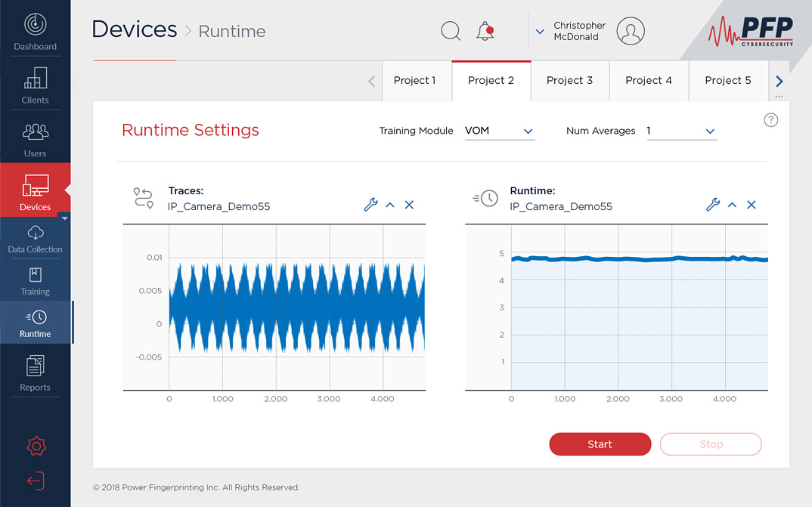
Task: Click the Runtime line chart
Action: pos(616,308)
